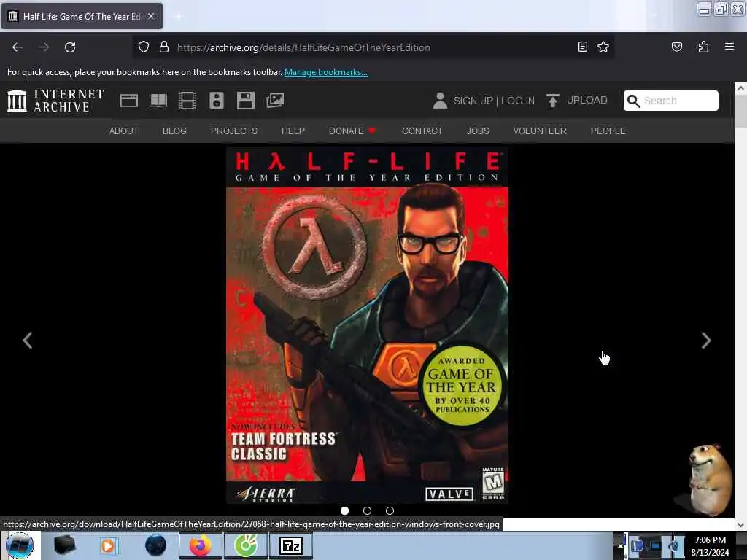This screenshot has height=560, width=747.
Task: Go back to the previous page
Action: click(x=18, y=47)
